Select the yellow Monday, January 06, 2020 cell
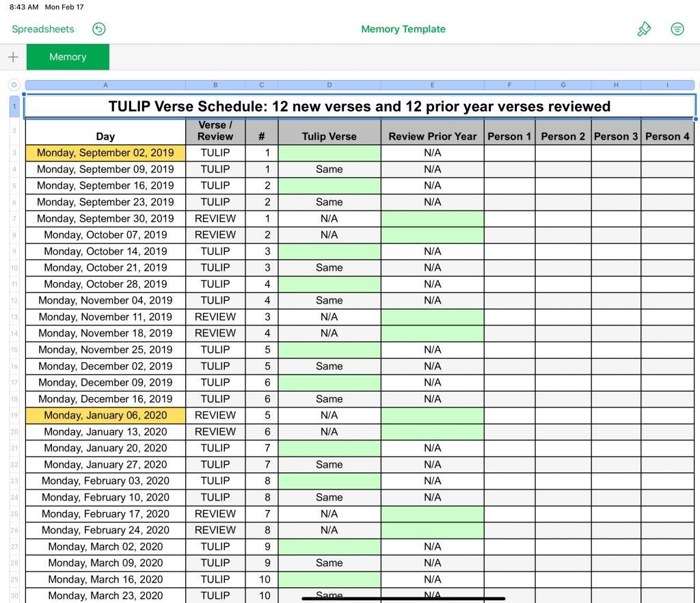The height and width of the screenshot is (603, 700). [x=105, y=416]
